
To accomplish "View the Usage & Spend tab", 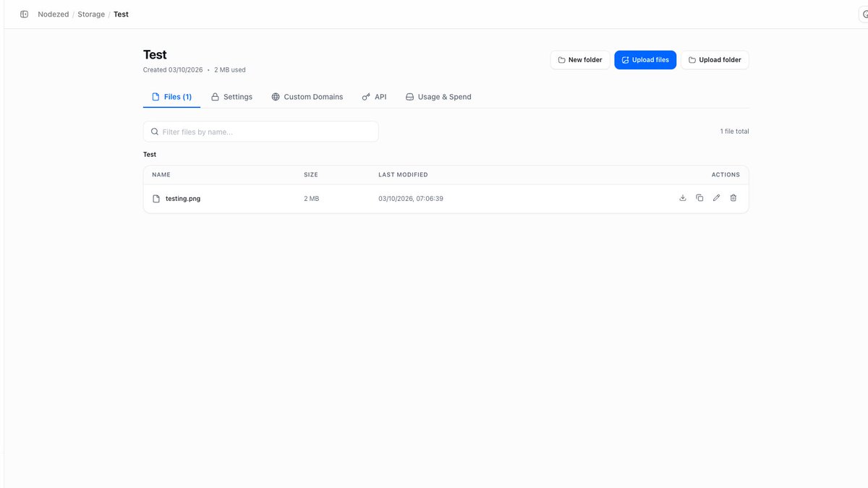I will [x=438, y=97].
